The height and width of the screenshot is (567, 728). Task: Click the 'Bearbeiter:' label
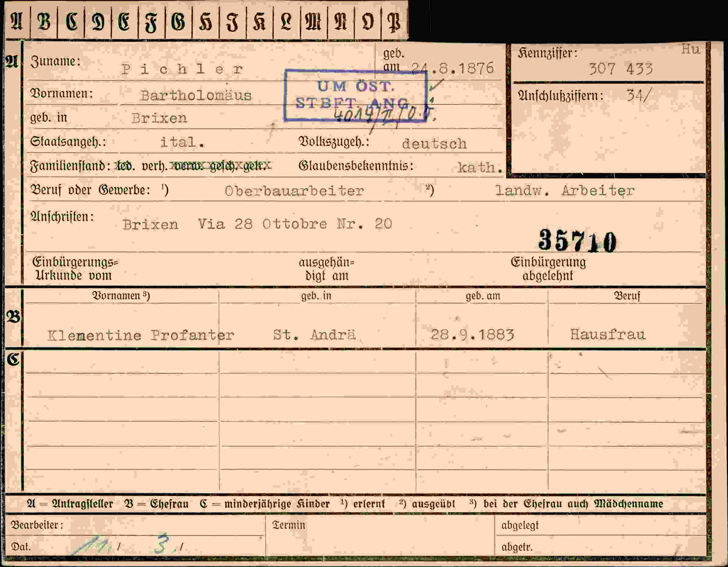coord(37,525)
